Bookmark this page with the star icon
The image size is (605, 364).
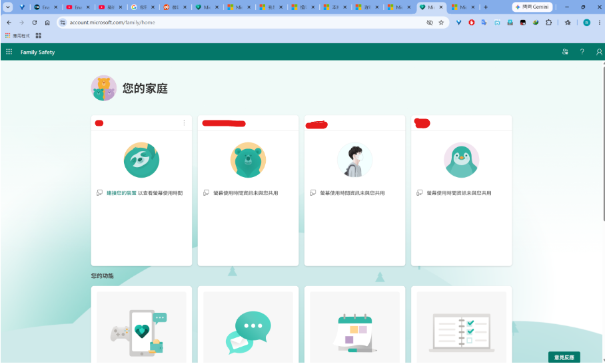(x=441, y=23)
